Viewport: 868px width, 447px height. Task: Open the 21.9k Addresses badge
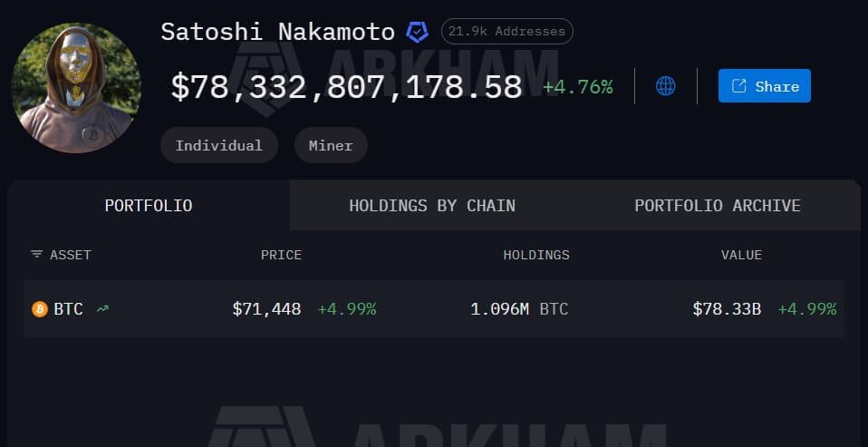(x=506, y=32)
